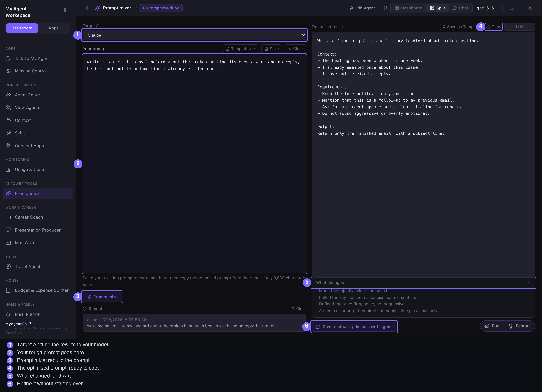Zoom out with the minus icon

(508, 27)
